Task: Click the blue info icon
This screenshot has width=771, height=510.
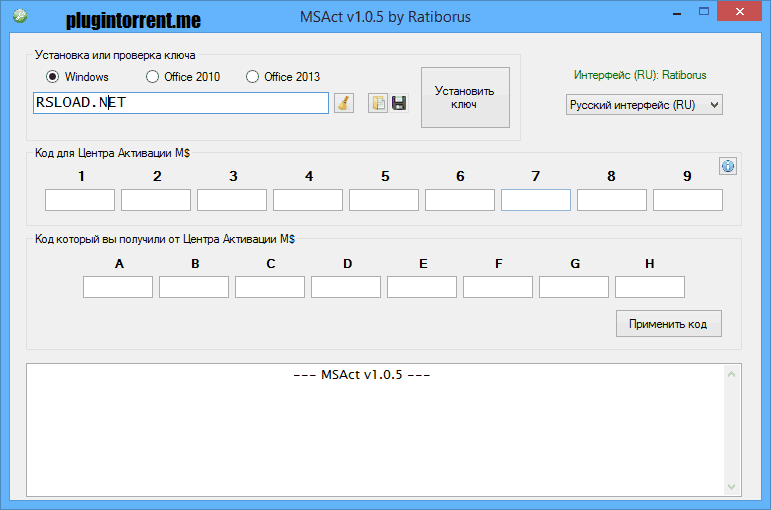Action: coord(728,166)
